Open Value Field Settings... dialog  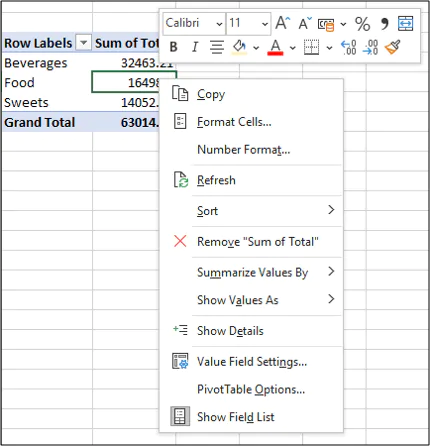pyautogui.click(x=252, y=362)
